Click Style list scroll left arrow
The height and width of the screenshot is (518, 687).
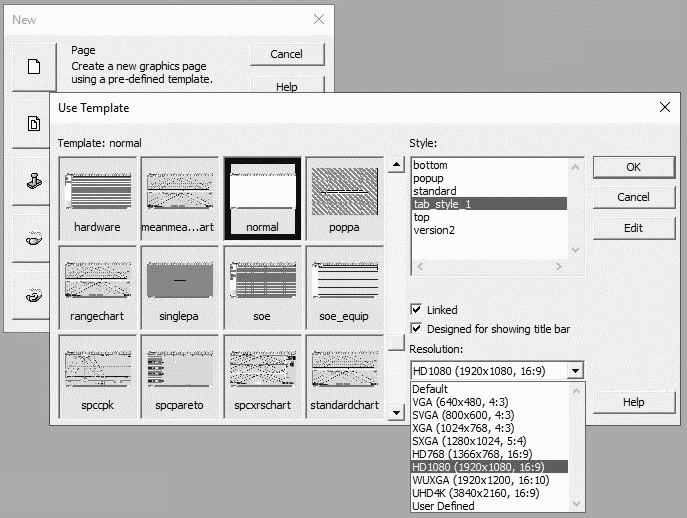coord(420,266)
